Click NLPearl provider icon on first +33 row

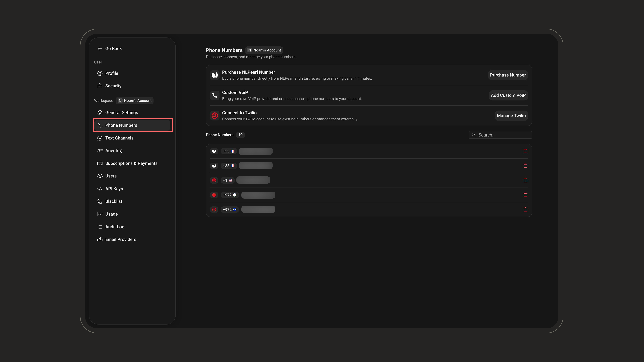click(214, 151)
